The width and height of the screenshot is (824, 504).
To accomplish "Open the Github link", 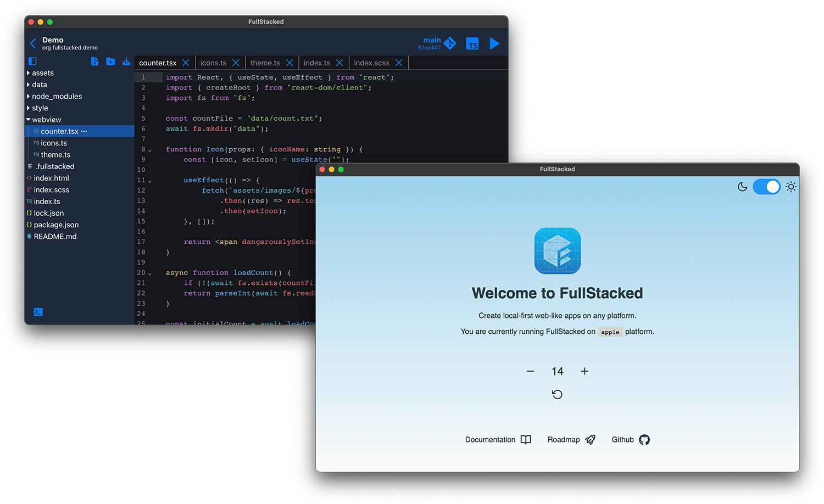I will coord(631,440).
